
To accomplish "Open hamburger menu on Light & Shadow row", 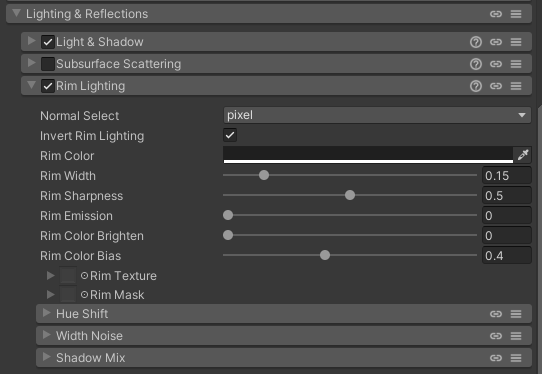I will pyautogui.click(x=516, y=42).
